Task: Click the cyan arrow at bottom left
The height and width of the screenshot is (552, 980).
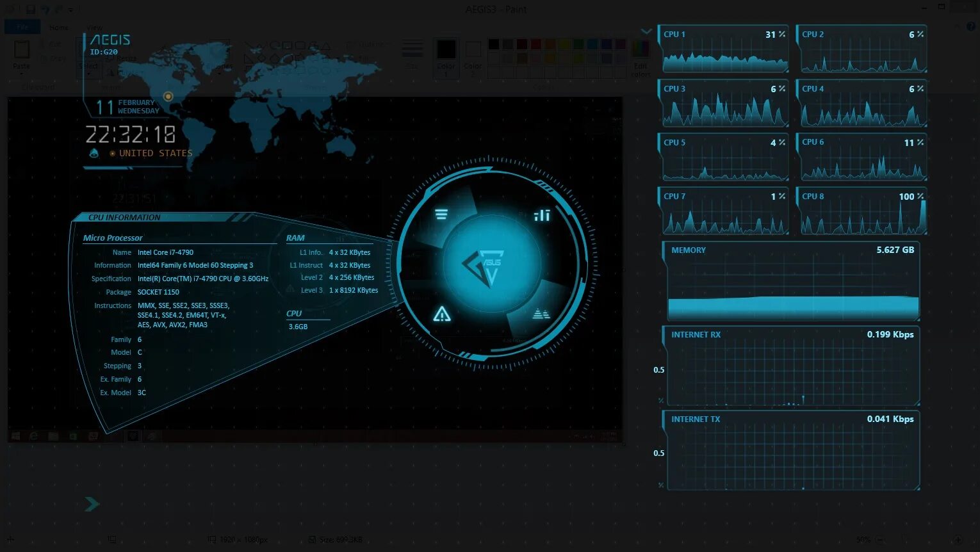Action: click(x=92, y=504)
